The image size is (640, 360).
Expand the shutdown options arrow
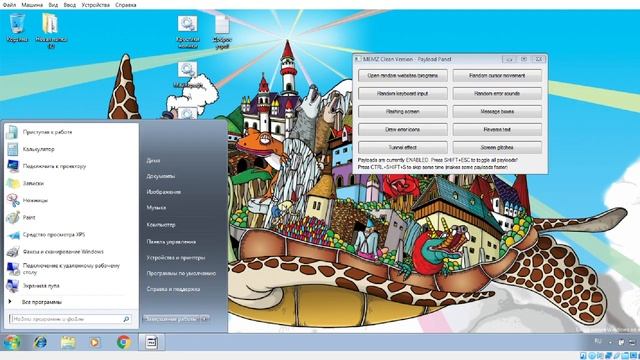tap(205, 319)
